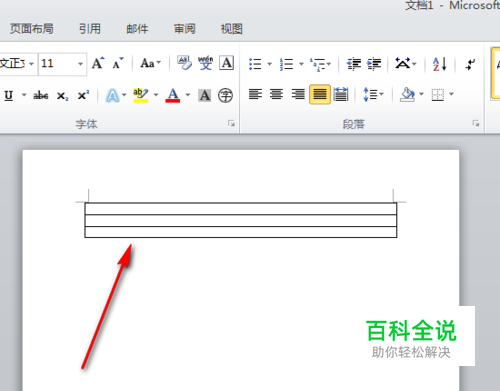This screenshot has width=500, height=391.
Task: Open bullet list style dropdown
Action: click(269, 64)
